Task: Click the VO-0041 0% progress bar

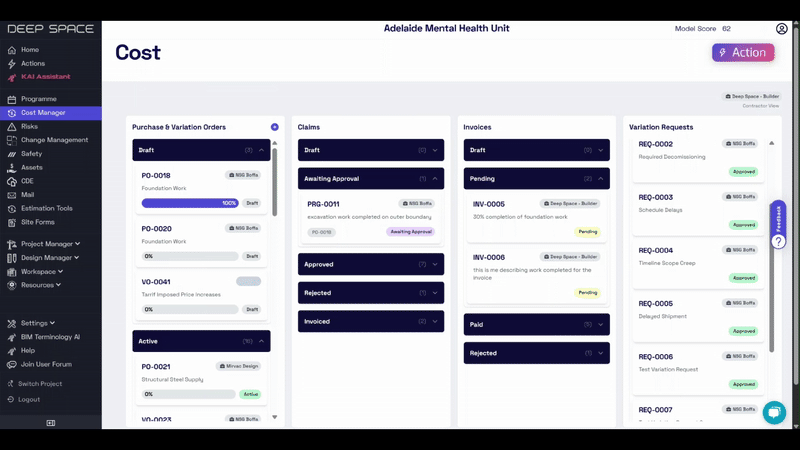Action: click(190, 309)
